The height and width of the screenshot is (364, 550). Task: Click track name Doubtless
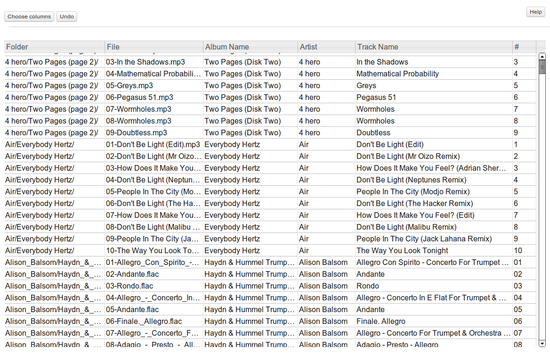pyautogui.click(x=373, y=133)
